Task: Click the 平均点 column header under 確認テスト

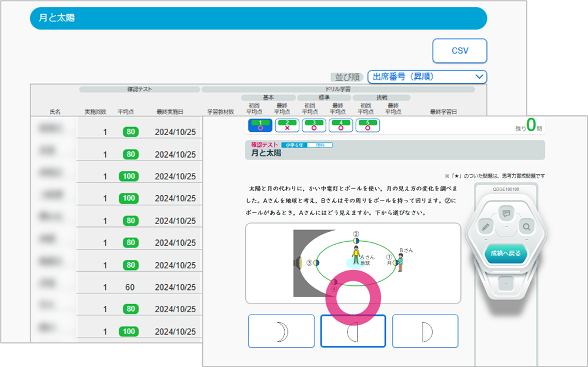Action: click(x=128, y=111)
